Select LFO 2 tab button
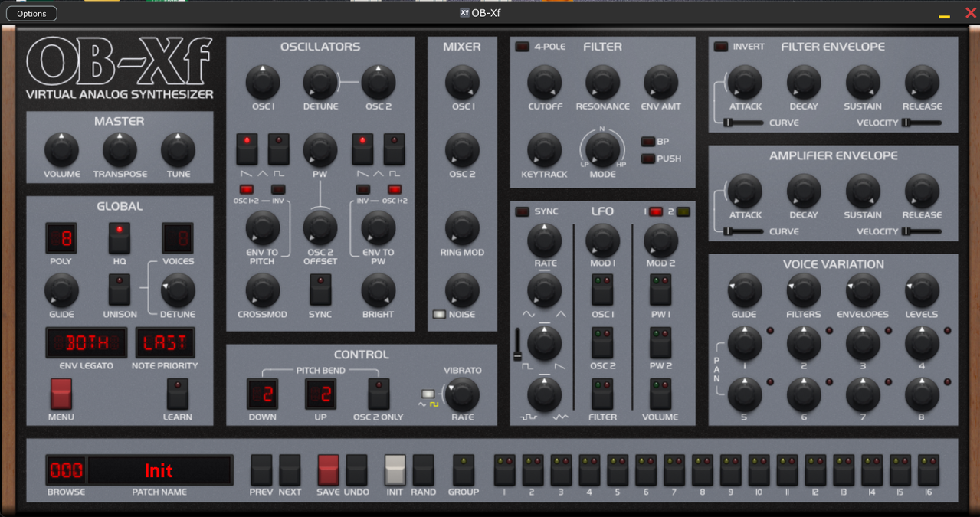 click(x=683, y=211)
